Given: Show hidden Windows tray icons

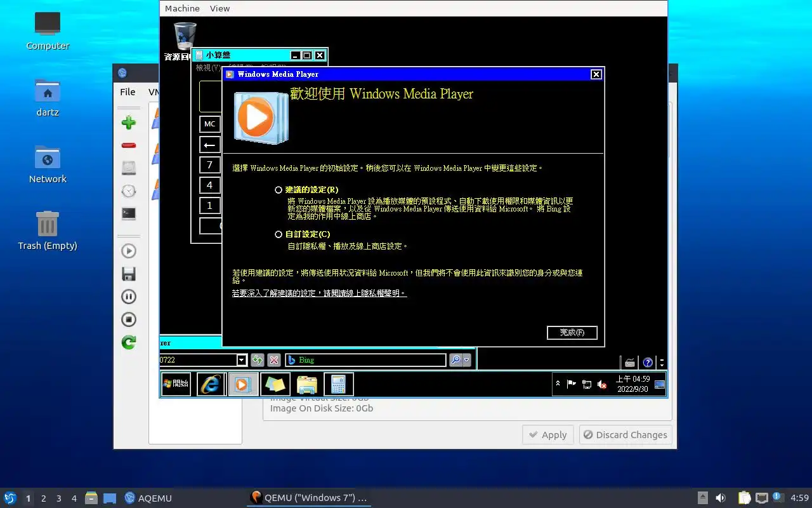Looking at the screenshot, I should pyautogui.click(x=558, y=384).
